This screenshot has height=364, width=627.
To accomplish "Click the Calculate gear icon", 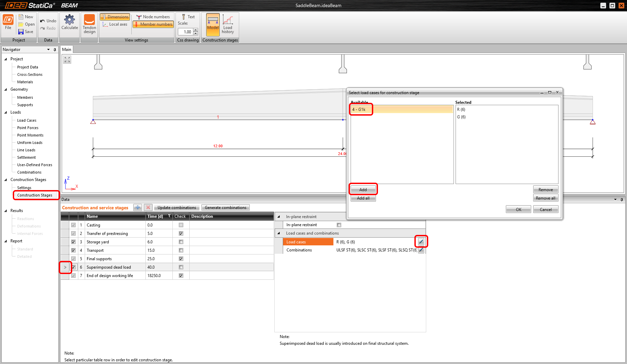I will (70, 20).
